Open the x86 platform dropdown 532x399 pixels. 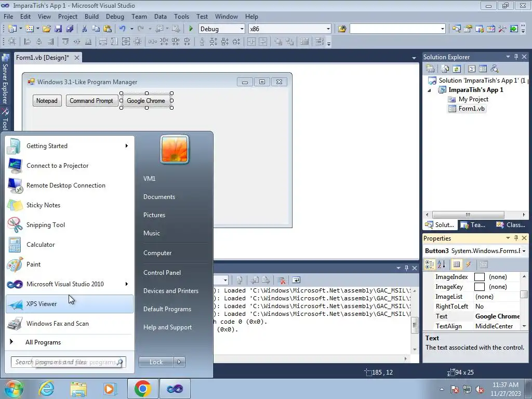328,29
